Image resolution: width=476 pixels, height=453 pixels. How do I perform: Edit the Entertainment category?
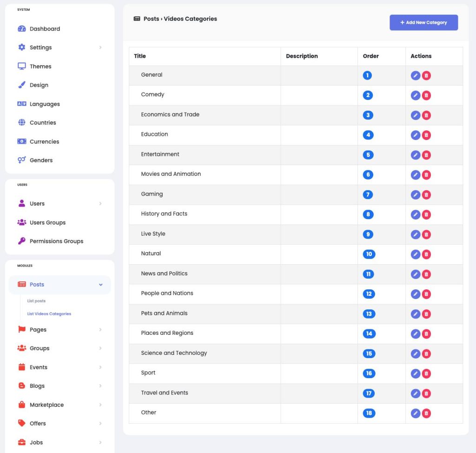pos(415,155)
